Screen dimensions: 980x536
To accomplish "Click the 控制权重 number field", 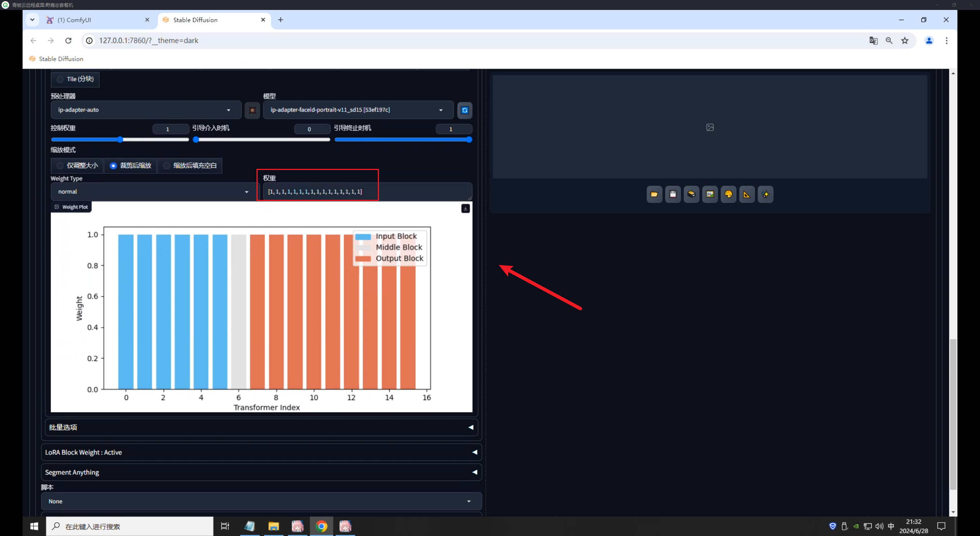I will (x=170, y=129).
